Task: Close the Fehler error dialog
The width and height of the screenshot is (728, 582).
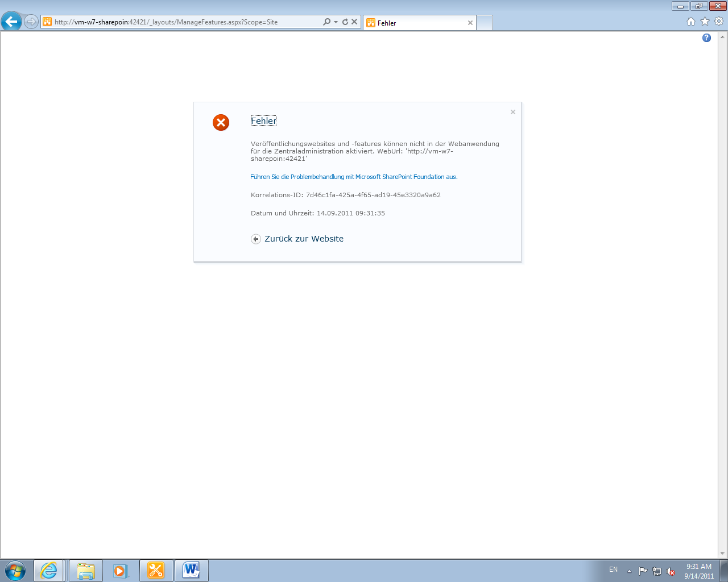Action: tap(513, 112)
